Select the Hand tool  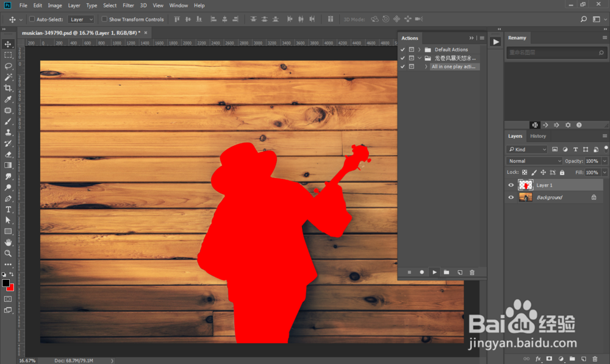(8, 242)
